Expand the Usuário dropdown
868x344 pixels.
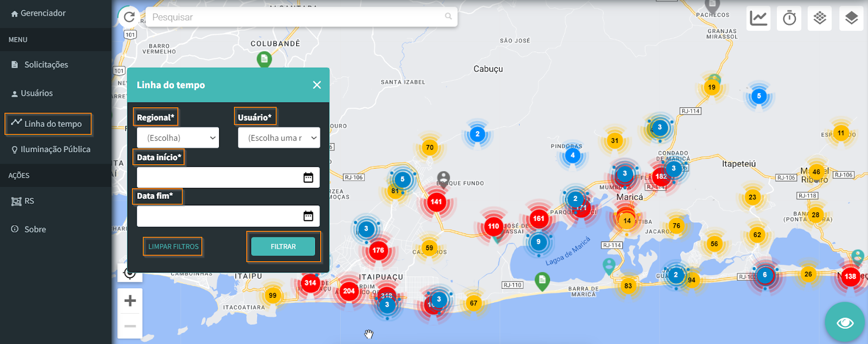[279, 138]
